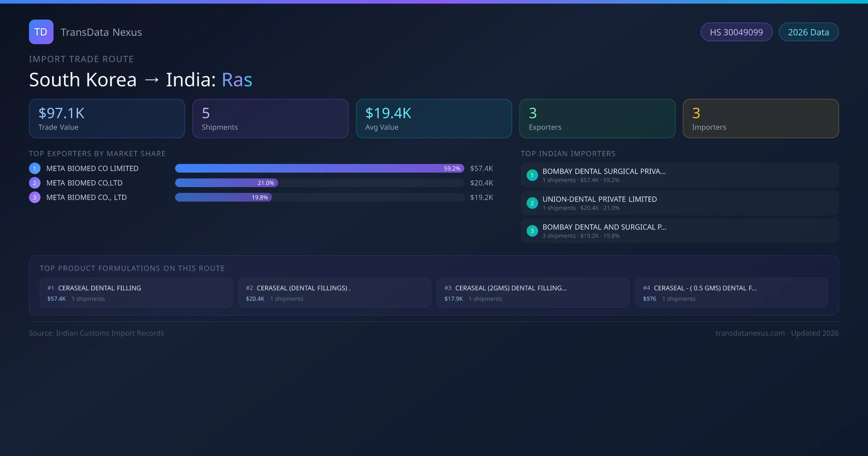Click the UNION-DENTAL PRIVATE LIMITED importer row
The height and width of the screenshot is (456, 868).
tap(679, 203)
